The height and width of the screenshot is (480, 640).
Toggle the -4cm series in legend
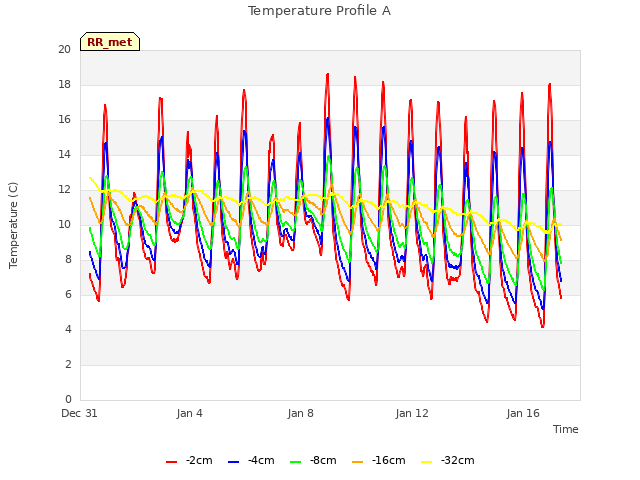[251, 461]
